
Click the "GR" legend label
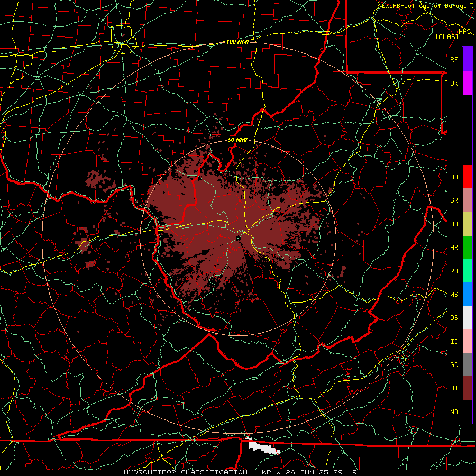click(454, 200)
